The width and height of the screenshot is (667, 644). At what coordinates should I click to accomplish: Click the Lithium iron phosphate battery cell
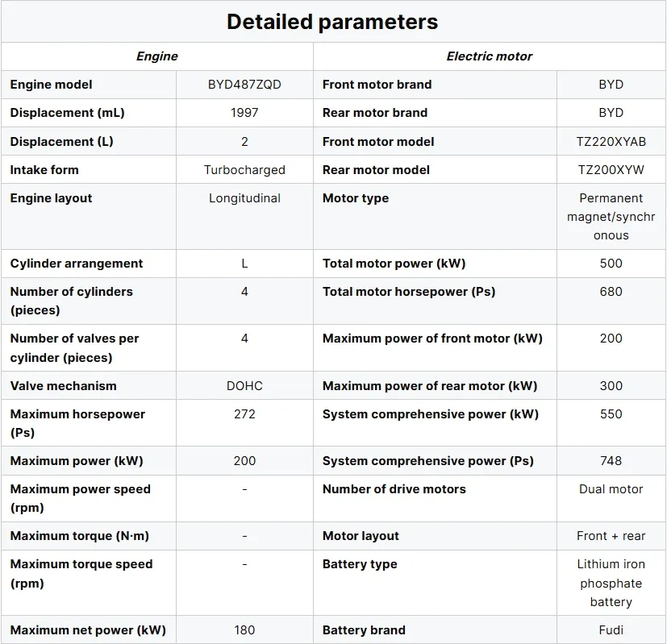611,584
